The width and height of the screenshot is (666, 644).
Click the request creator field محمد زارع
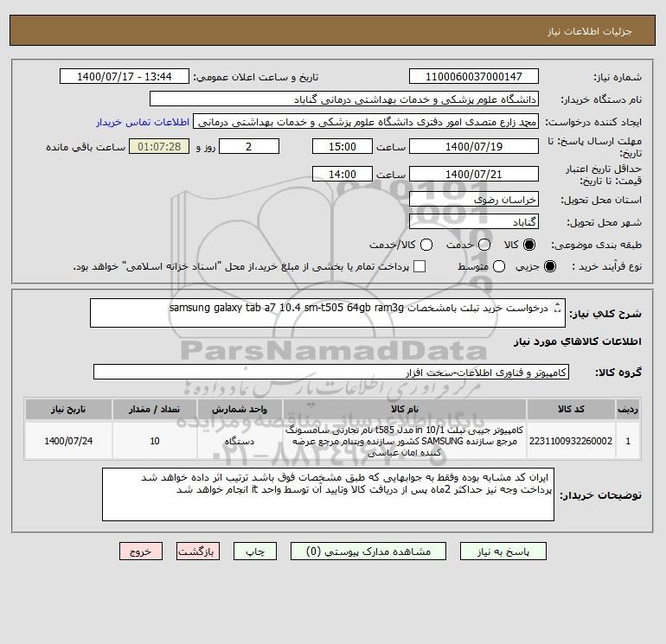(366, 122)
